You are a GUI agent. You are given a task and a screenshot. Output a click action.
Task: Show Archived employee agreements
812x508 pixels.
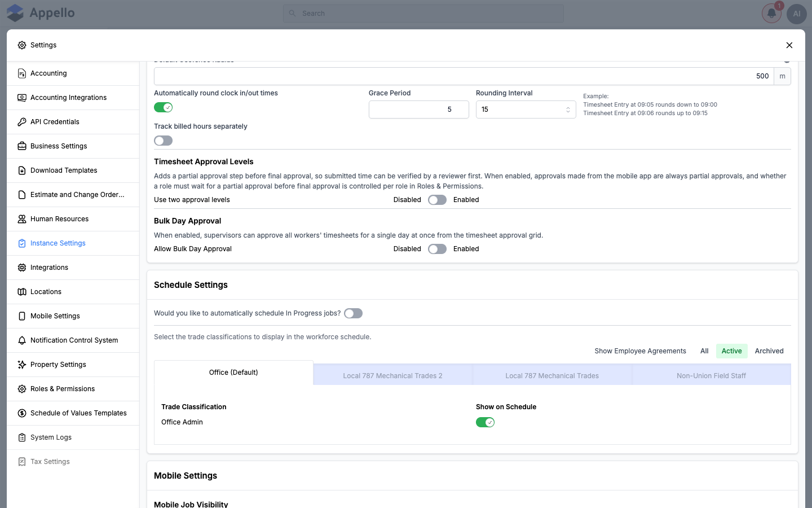(769, 351)
